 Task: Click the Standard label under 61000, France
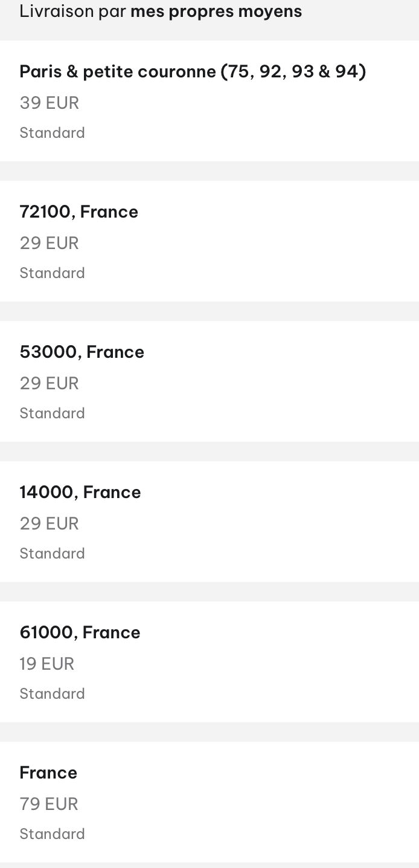point(53,693)
